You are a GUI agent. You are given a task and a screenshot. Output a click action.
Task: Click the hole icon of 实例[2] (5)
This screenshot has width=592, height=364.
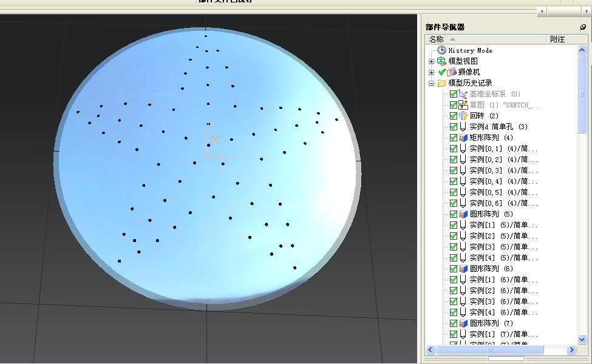463,236
